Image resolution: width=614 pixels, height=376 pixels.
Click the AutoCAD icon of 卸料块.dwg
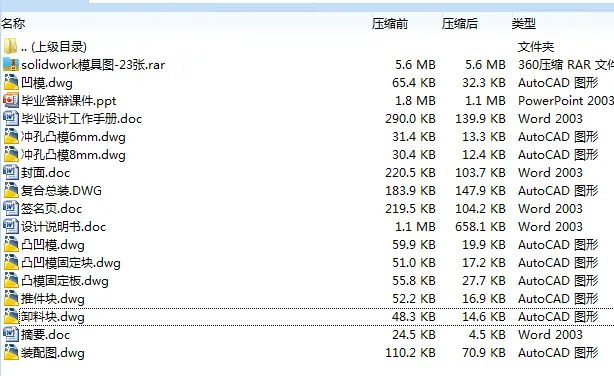point(11,316)
